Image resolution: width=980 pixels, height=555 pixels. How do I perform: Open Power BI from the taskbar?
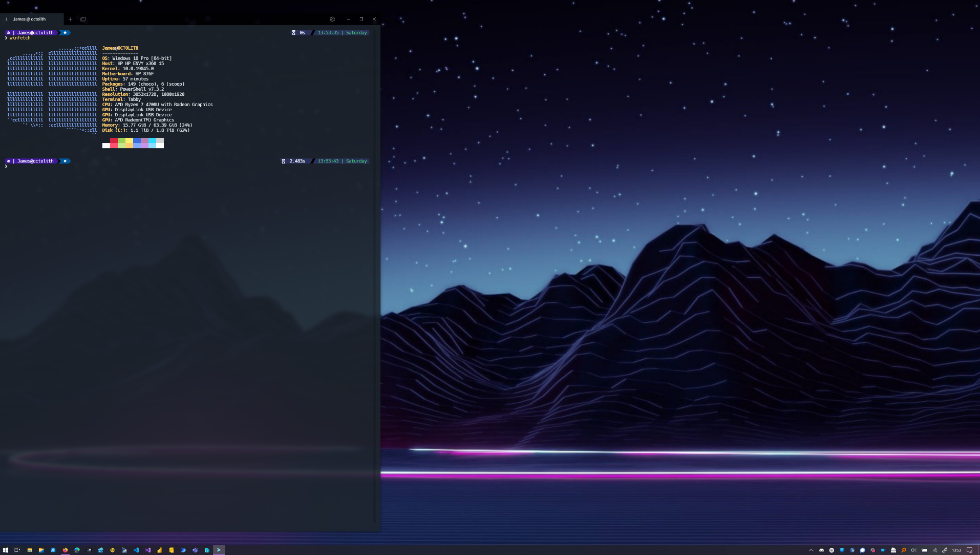tap(159, 550)
